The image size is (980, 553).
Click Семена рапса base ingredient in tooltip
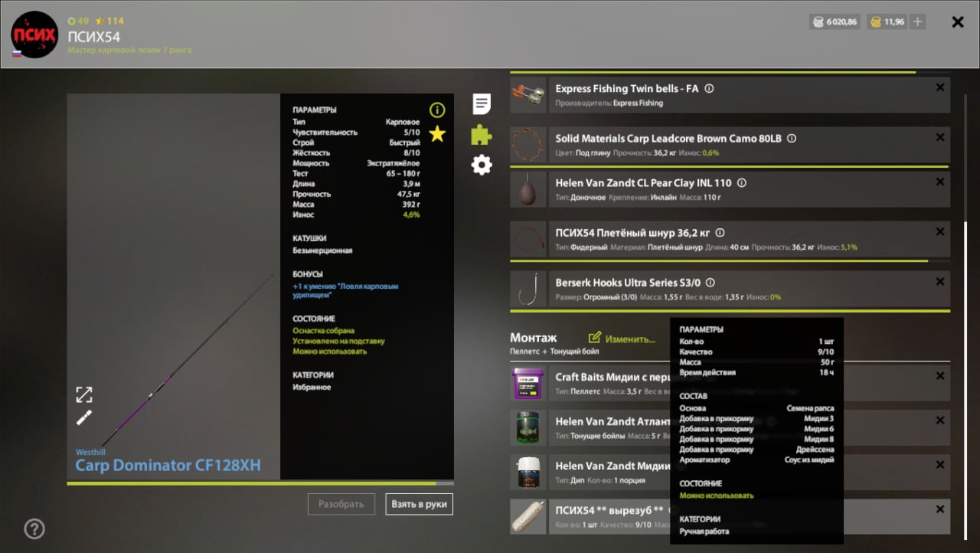pos(810,408)
